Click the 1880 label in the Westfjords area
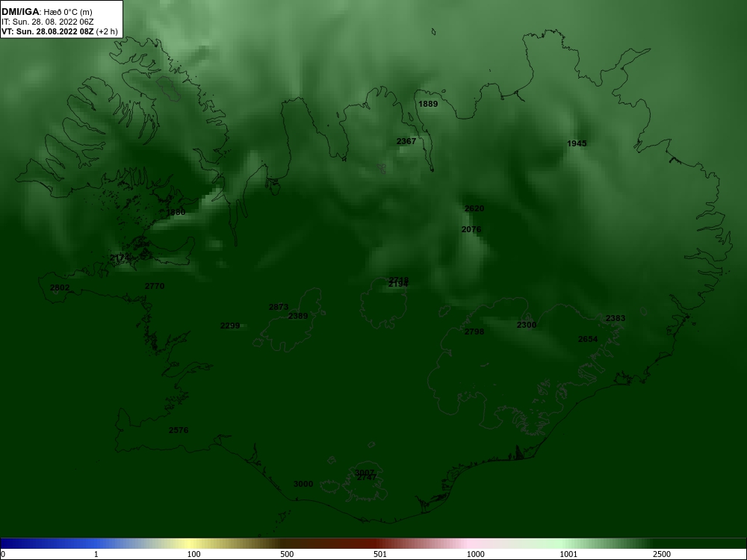The height and width of the screenshot is (560, 747). pyautogui.click(x=176, y=212)
